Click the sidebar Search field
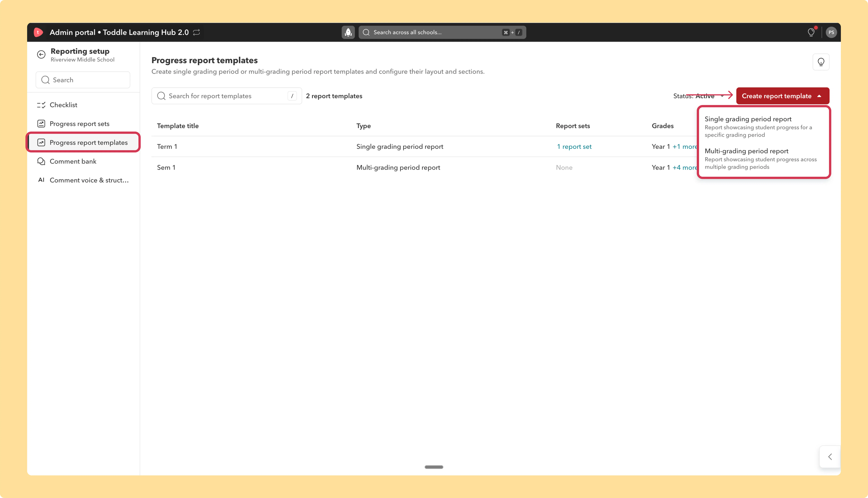 tap(83, 80)
